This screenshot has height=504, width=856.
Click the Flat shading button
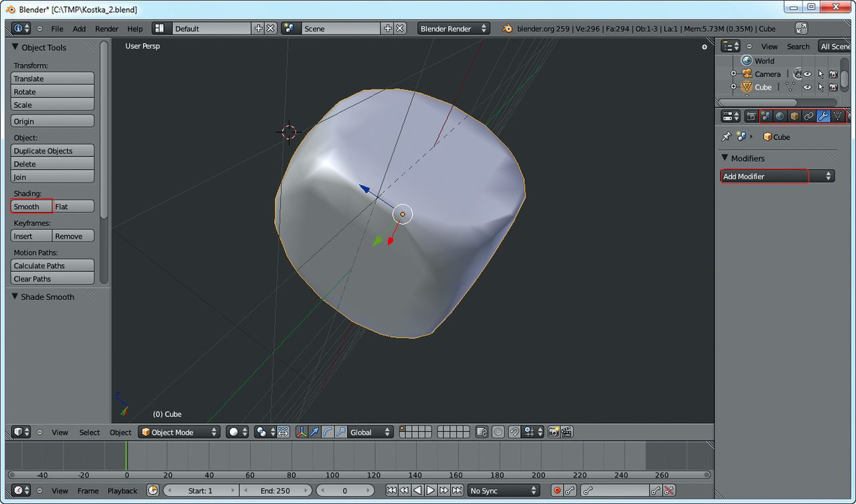click(74, 207)
